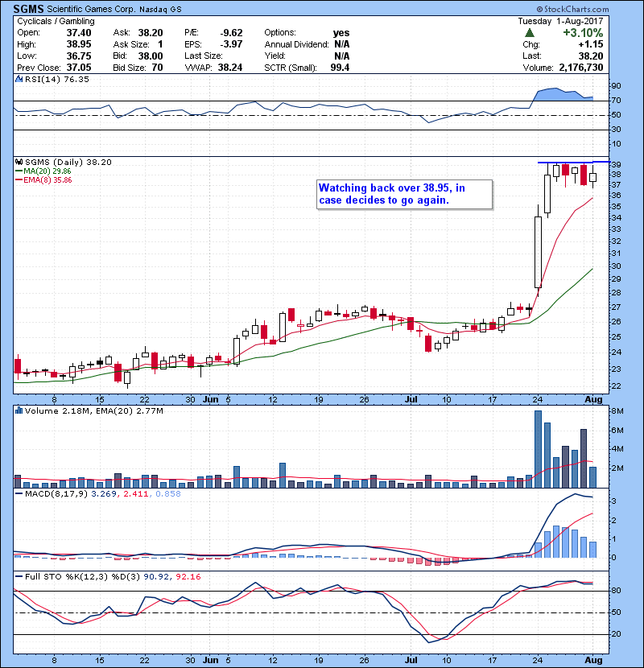Click the Nasdaq GS exchange label
The height and width of the screenshot is (668, 644).
pos(161,10)
